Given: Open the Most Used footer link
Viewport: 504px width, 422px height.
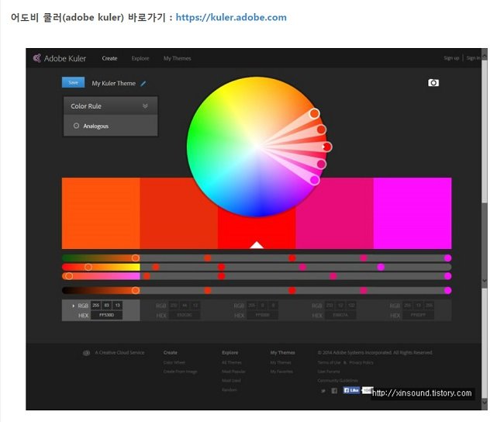Looking at the screenshot, I should pyautogui.click(x=231, y=381).
